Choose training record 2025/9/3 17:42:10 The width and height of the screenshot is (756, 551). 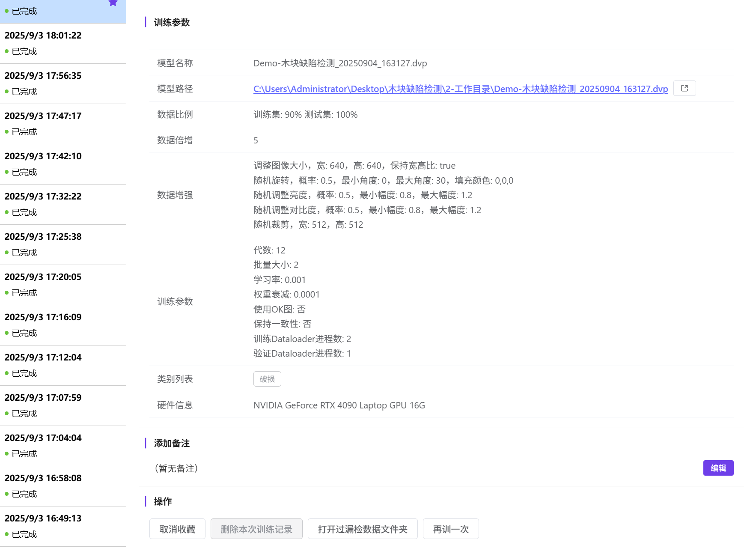coord(63,164)
